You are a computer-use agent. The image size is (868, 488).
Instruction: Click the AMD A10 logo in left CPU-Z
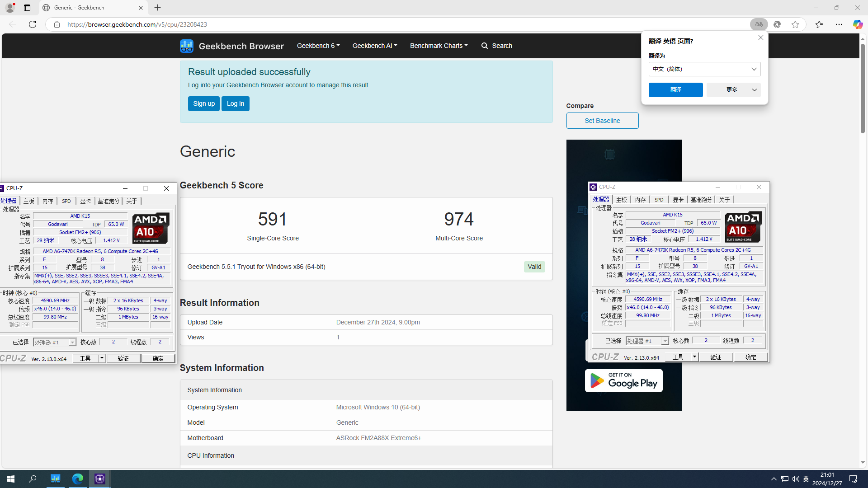151,229
